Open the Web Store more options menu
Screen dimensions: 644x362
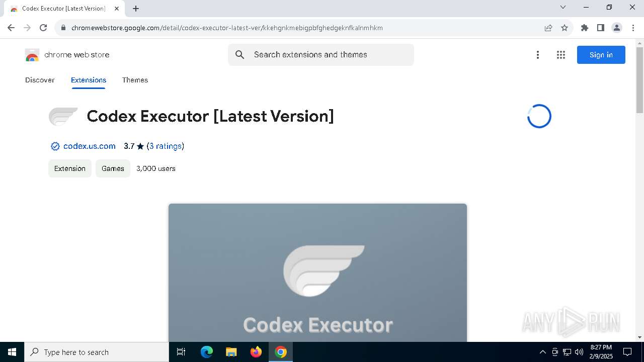(x=538, y=55)
